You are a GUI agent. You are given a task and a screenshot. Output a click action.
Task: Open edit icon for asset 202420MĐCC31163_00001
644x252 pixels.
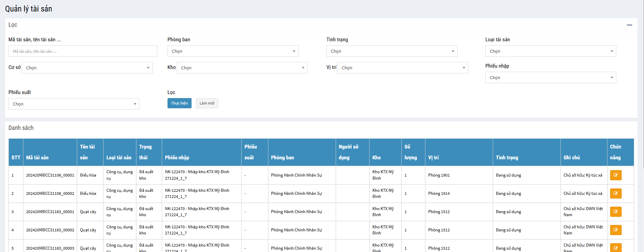click(616, 212)
